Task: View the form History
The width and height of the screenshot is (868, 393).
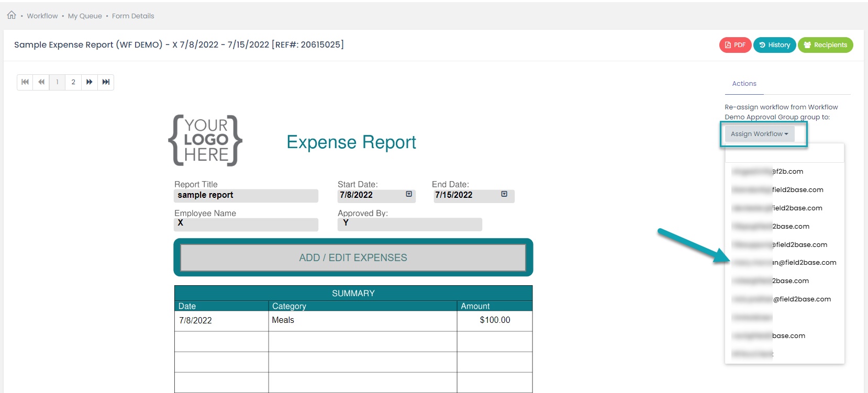Action: 774,45
